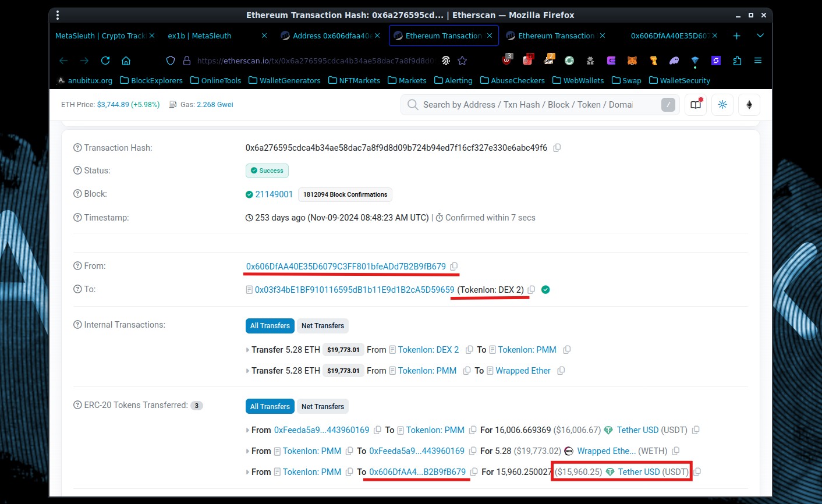Bookmark this page with the star icon
Image resolution: width=822 pixels, height=504 pixels.
click(462, 61)
